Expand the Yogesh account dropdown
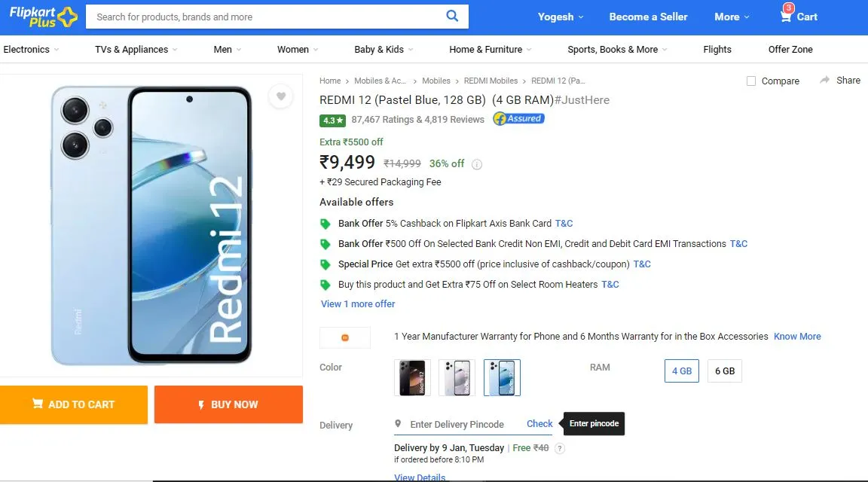The image size is (868, 482). (561, 17)
